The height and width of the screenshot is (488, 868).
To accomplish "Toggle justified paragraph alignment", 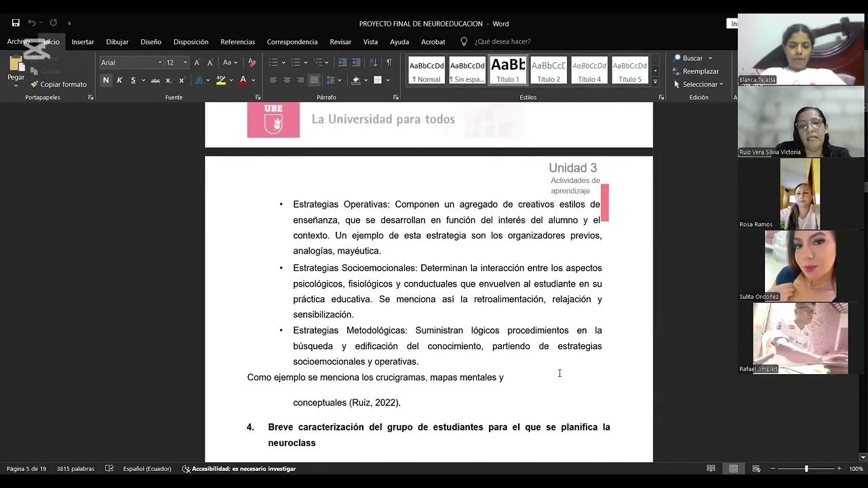I will tap(314, 80).
